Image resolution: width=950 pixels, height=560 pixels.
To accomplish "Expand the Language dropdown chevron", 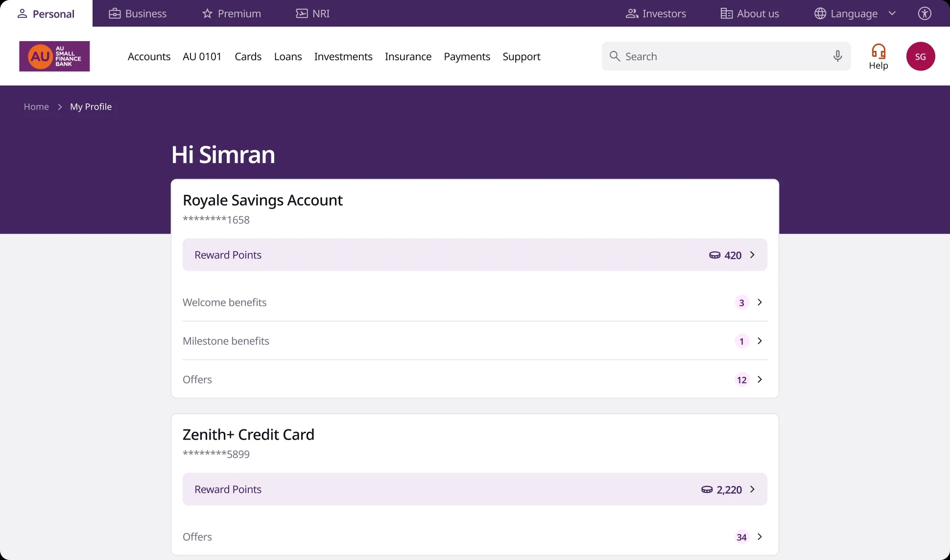I will coord(892,13).
